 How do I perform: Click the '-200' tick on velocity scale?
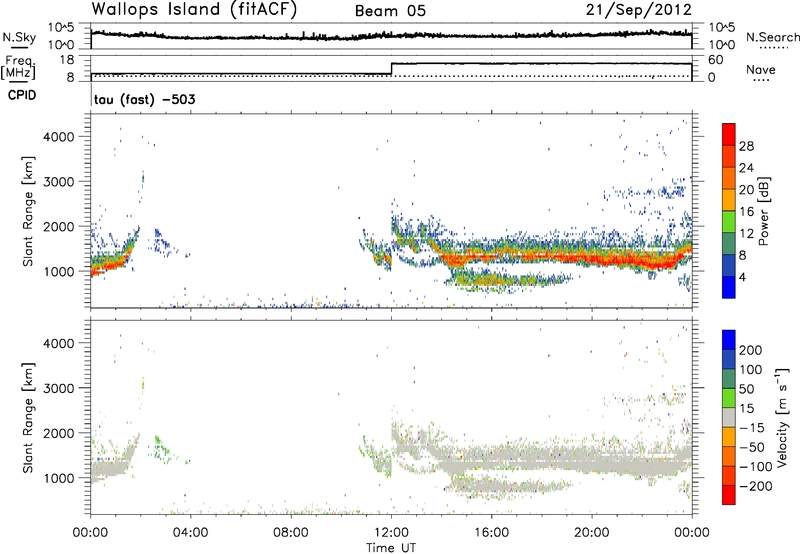coord(758,486)
